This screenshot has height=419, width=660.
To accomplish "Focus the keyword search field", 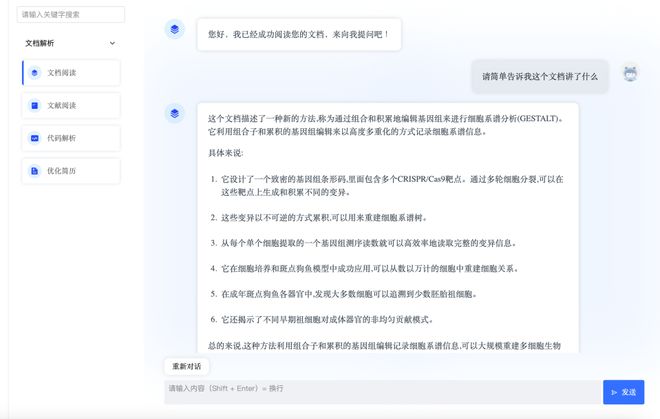I will click(71, 14).
